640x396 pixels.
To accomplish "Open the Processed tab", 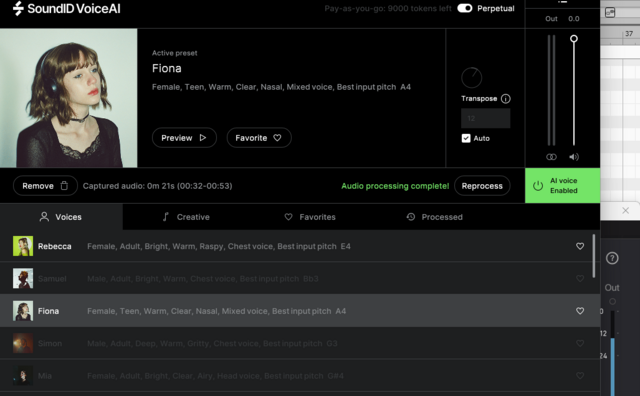I will tap(435, 217).
